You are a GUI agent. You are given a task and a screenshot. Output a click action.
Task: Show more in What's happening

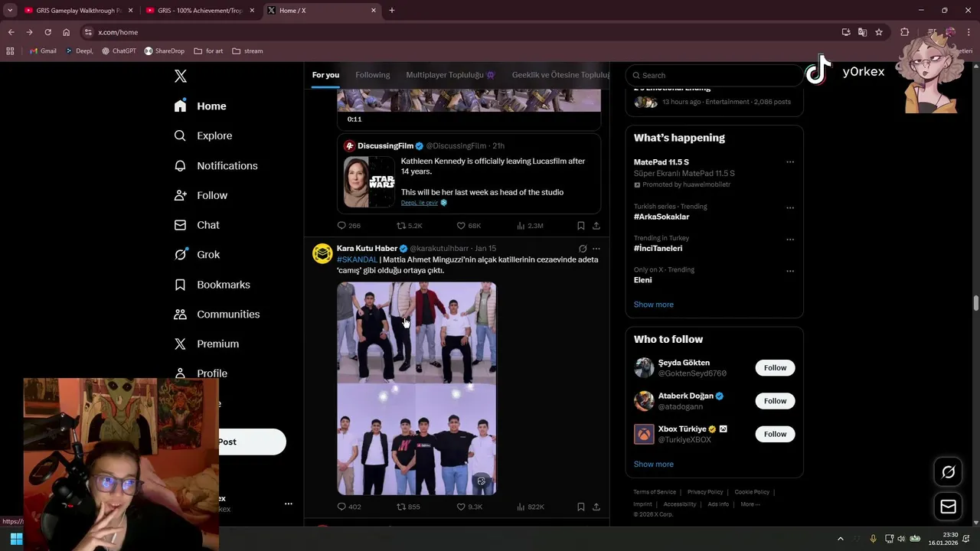654,305
